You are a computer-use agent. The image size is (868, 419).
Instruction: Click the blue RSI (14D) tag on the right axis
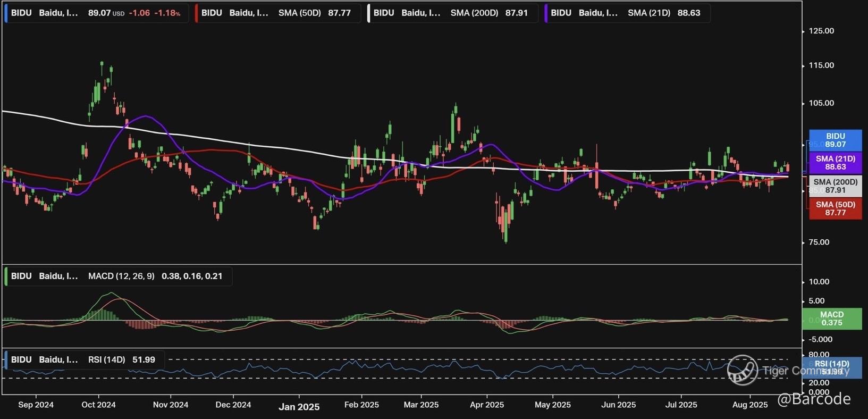832,367
